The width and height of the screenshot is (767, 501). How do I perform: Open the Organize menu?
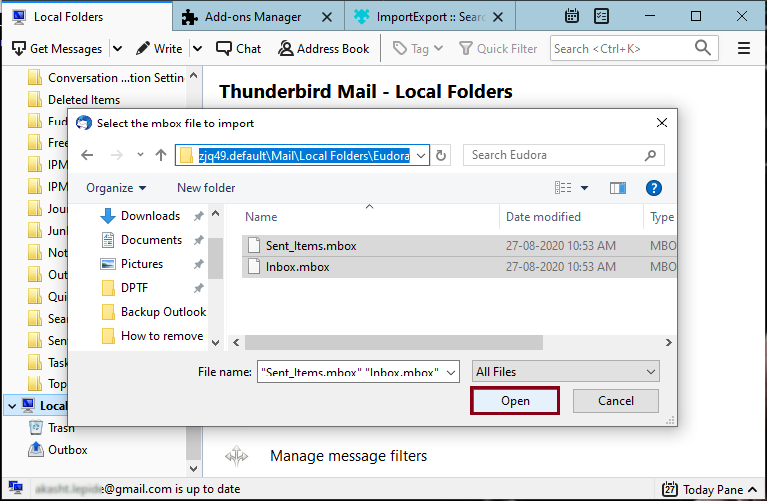[x=116, y=188]
